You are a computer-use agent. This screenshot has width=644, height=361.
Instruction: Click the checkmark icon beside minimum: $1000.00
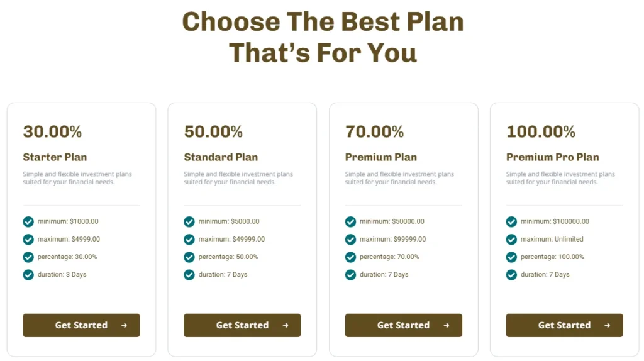pos(28,221)
